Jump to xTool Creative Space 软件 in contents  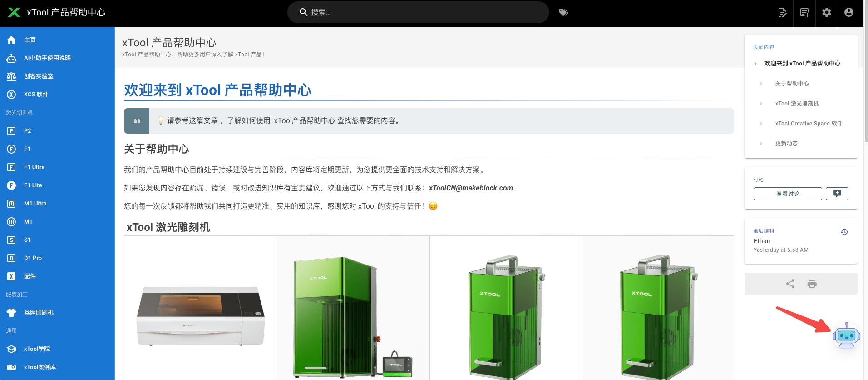[x=809, y=124]
